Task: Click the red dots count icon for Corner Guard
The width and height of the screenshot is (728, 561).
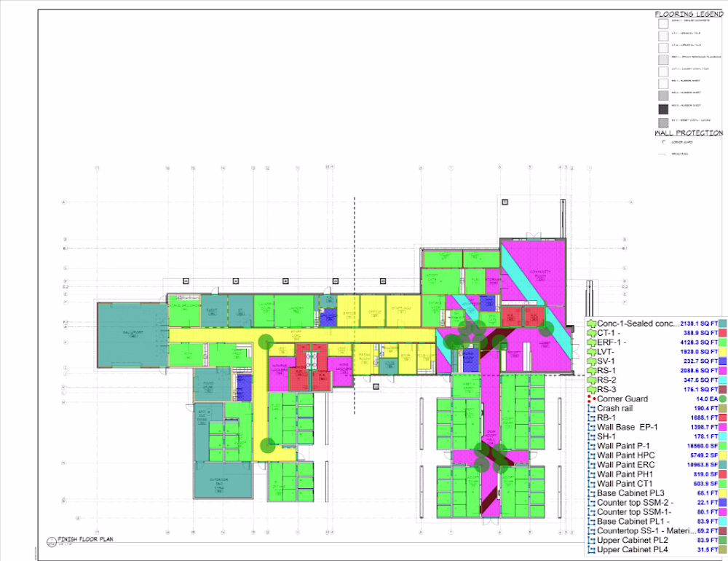Action: (591, 399)
